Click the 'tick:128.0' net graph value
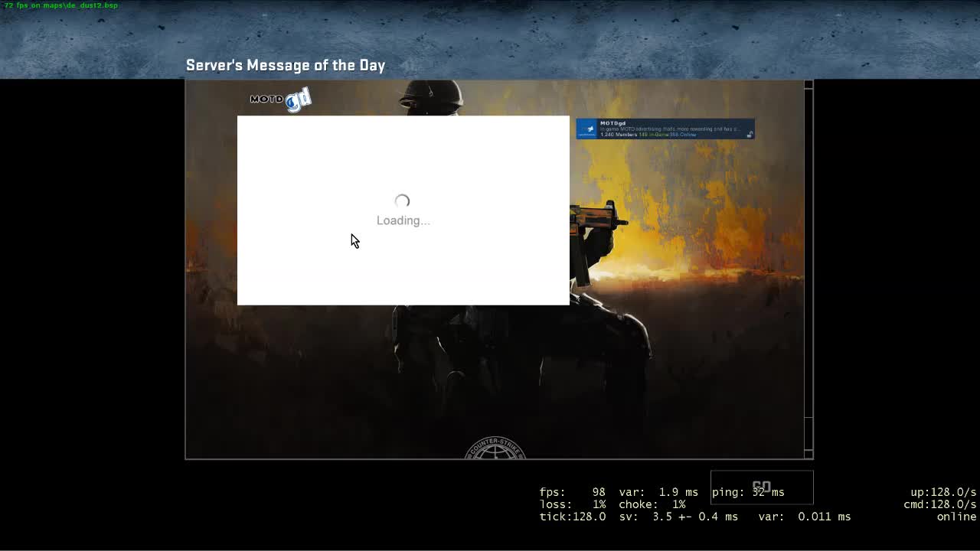The height and width of the screenshot is (551, 980). (x=573, y=517)
